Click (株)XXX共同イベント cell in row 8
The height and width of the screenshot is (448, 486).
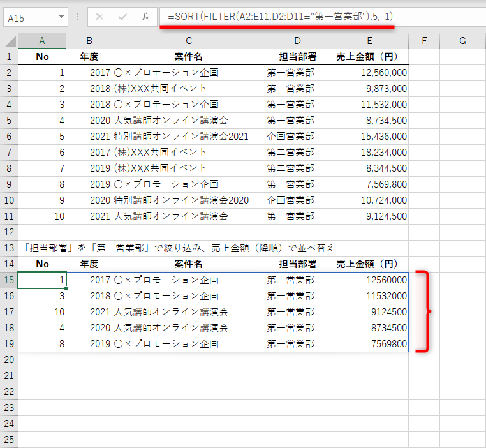pyautogui.click(x=188, y=168)
